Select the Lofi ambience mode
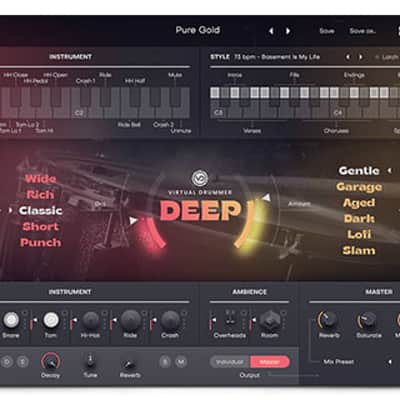The image size is (400, 400). [x=359, y=235]
